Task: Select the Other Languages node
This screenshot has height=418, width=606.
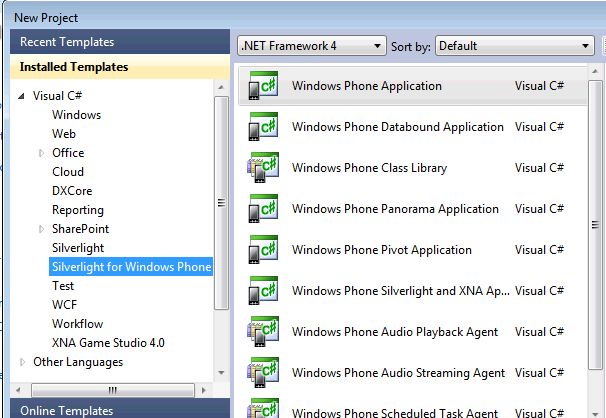Action: tap(78, 362)
